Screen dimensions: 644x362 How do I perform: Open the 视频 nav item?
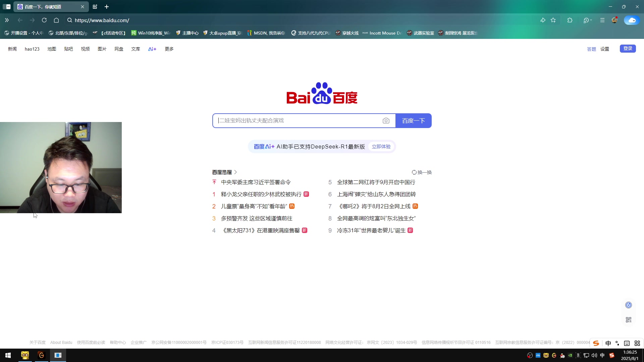click(x=85, y=49)
